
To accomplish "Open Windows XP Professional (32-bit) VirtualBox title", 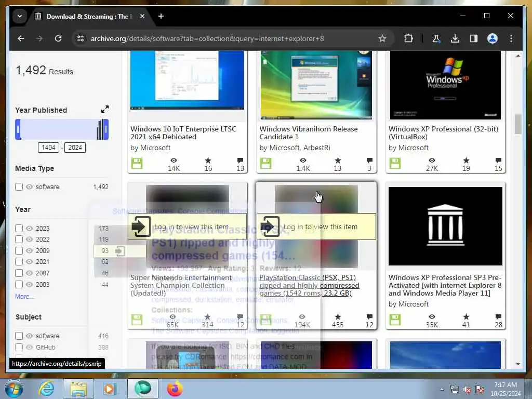I will click(x=443, y=133).
